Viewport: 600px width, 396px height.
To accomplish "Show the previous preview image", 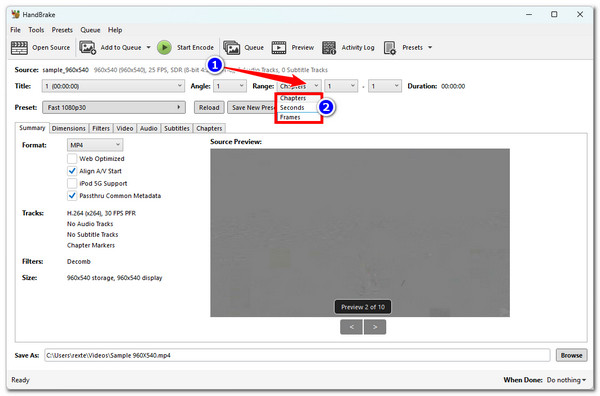I will coord(351,327).
